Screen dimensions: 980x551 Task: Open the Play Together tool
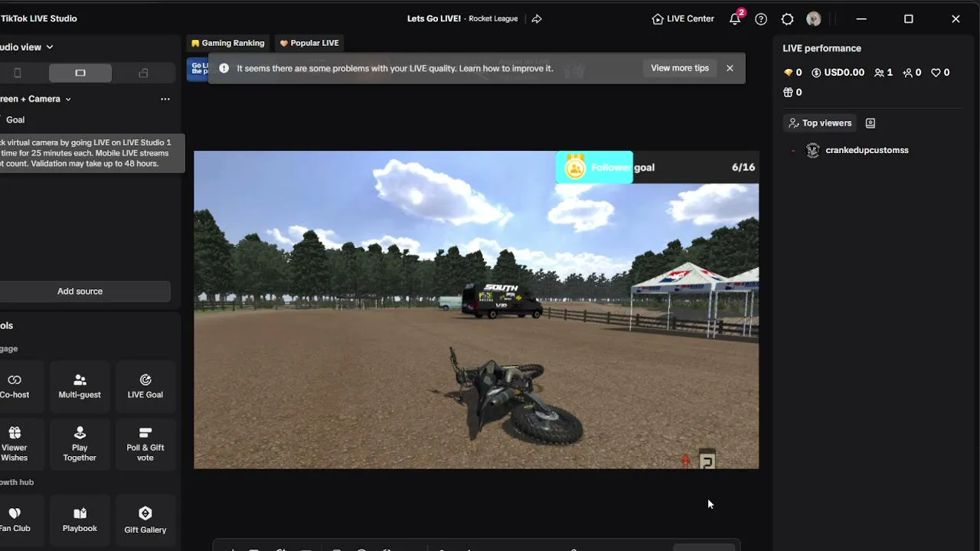pos(80,444)
